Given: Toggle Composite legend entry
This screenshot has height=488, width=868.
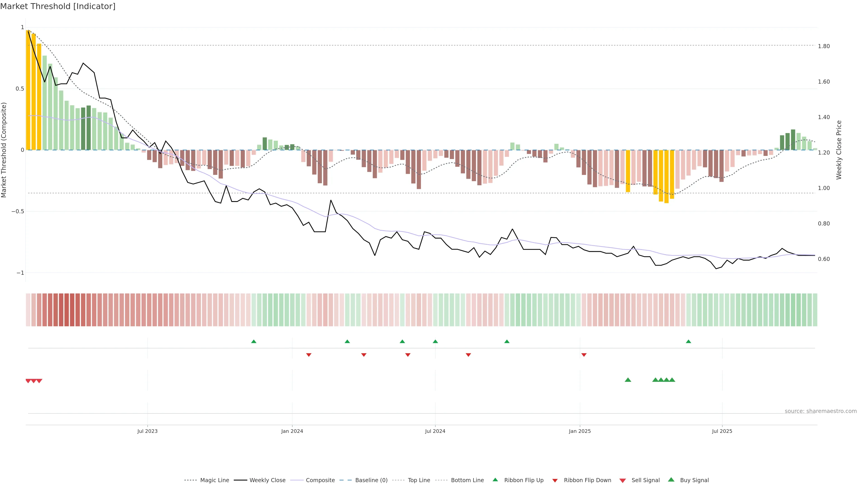Looking at the screenshot, I should tap(320, 480).
